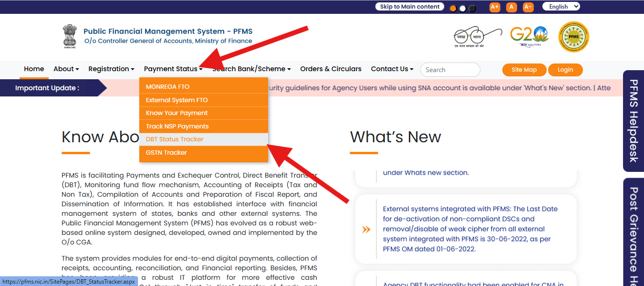Click the Search input field
This screenshot has height=286, width=644.
[x=450, y=70]
